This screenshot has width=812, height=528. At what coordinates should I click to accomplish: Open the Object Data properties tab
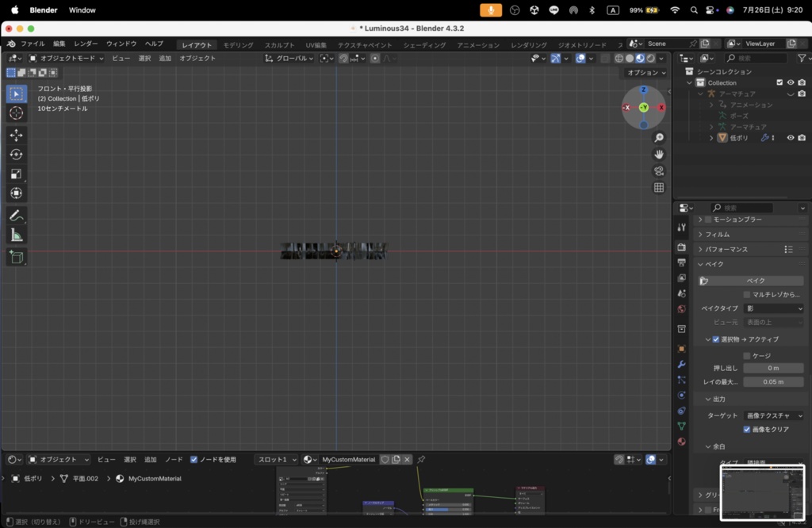point(681,426)
